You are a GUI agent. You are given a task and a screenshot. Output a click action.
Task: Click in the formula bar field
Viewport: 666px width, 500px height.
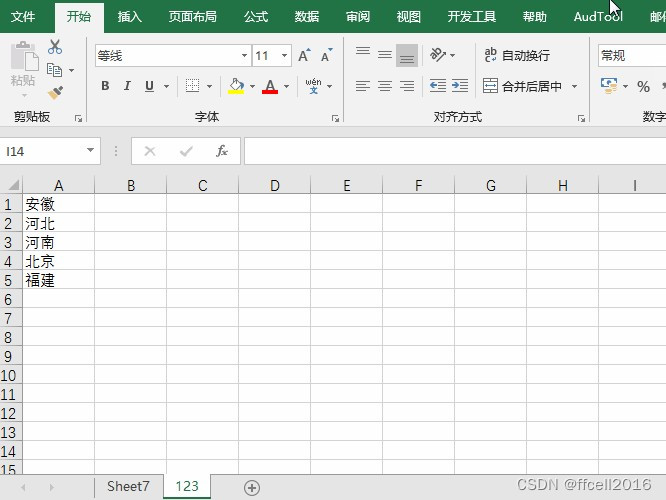(455, 151)
